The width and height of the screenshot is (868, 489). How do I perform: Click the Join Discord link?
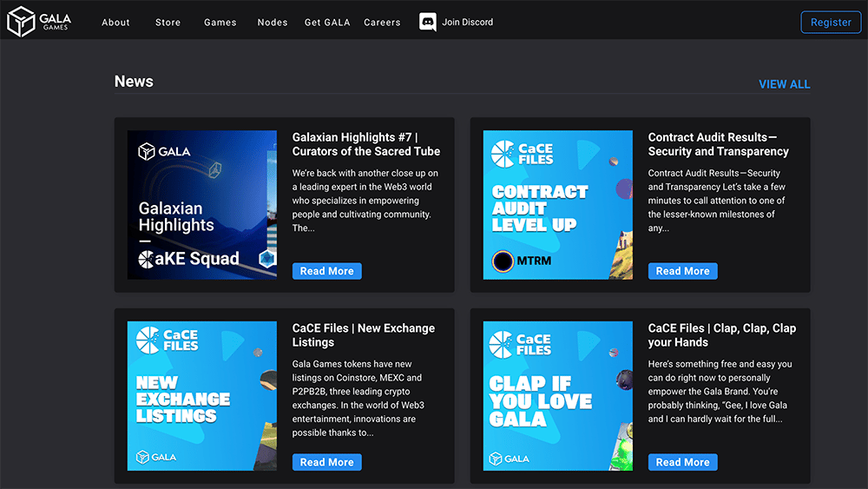467,23
